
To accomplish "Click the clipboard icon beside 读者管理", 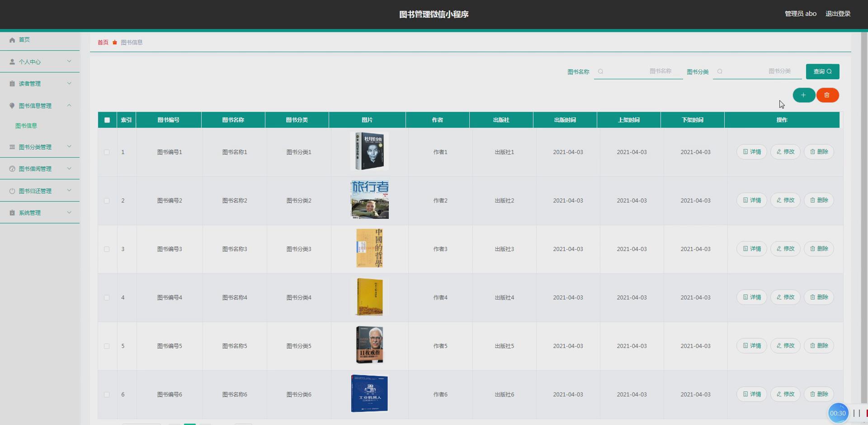I will tap(12, 84).
